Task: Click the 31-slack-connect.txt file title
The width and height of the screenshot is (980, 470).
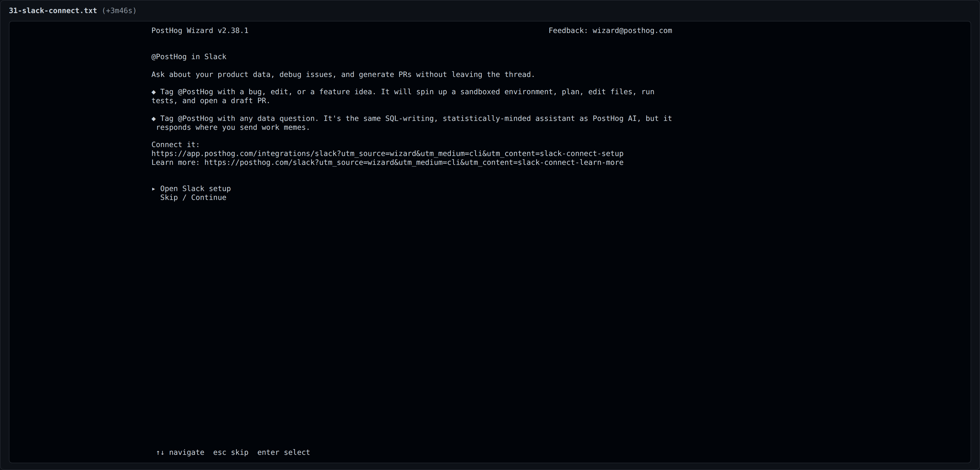Action: click(53, 11)
